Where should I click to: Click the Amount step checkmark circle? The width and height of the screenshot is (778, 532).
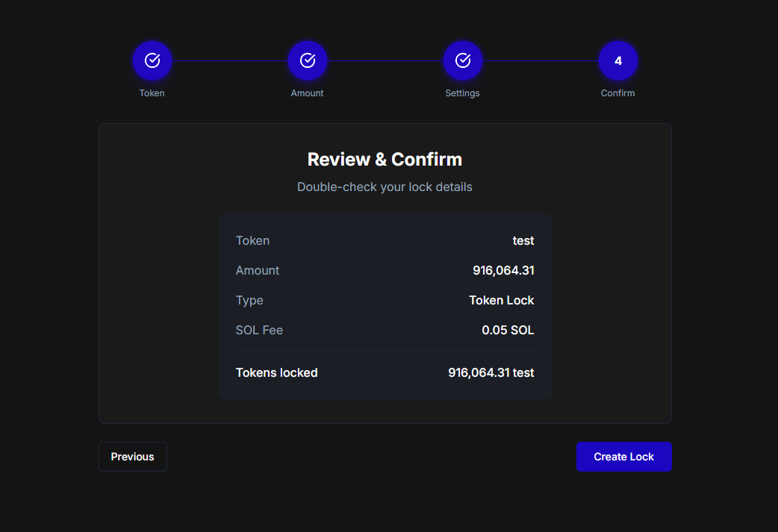tap(307, 60)
